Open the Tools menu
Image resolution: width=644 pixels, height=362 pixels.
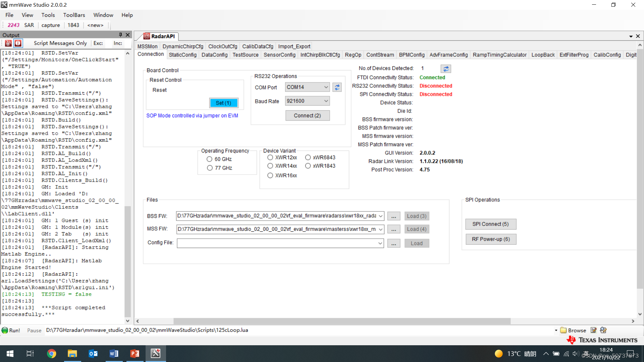coord(48,15)
